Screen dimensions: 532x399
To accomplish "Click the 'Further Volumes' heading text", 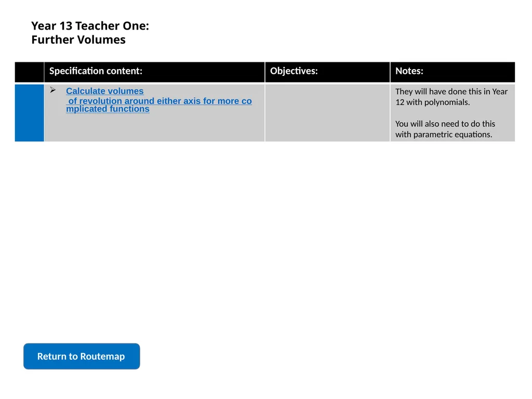I will click(78, 39).
